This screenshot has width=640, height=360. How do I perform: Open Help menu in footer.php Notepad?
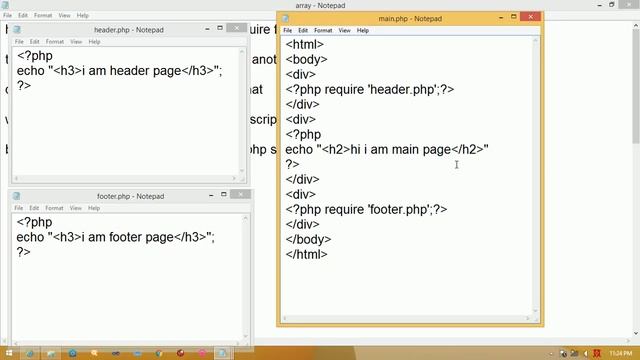click(94, 208)
